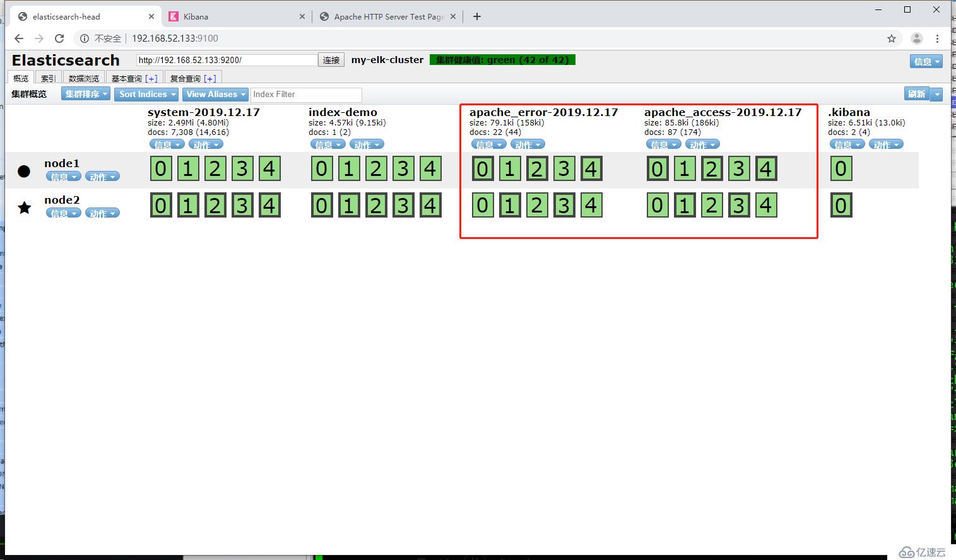The height and width of the screenshot is (560, 956).
Task: Close the Kibana tab
Action: coord(302,16)
